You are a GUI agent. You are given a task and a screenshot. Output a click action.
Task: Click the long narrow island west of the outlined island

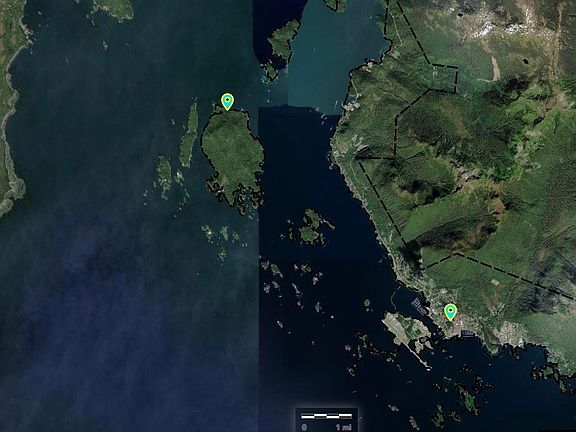189,135
